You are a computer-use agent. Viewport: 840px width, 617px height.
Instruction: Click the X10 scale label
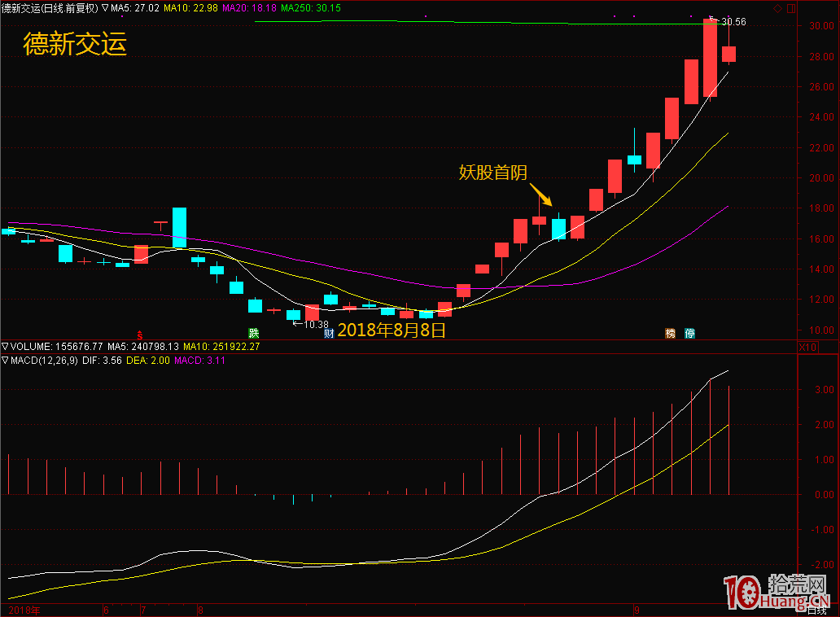807,347
